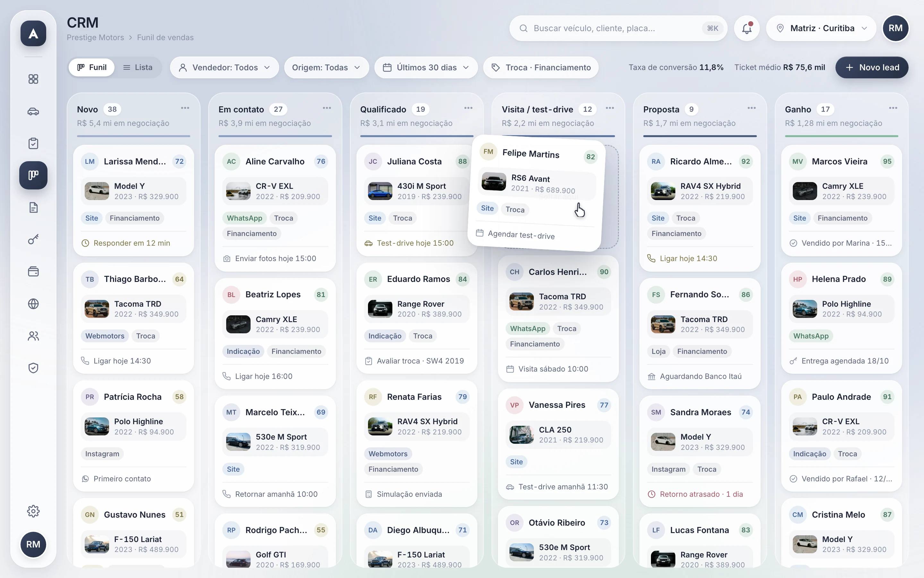Click the Prestige Motors breadcrumb
This screenshot has height=578, width=924.
click(96, 38)
